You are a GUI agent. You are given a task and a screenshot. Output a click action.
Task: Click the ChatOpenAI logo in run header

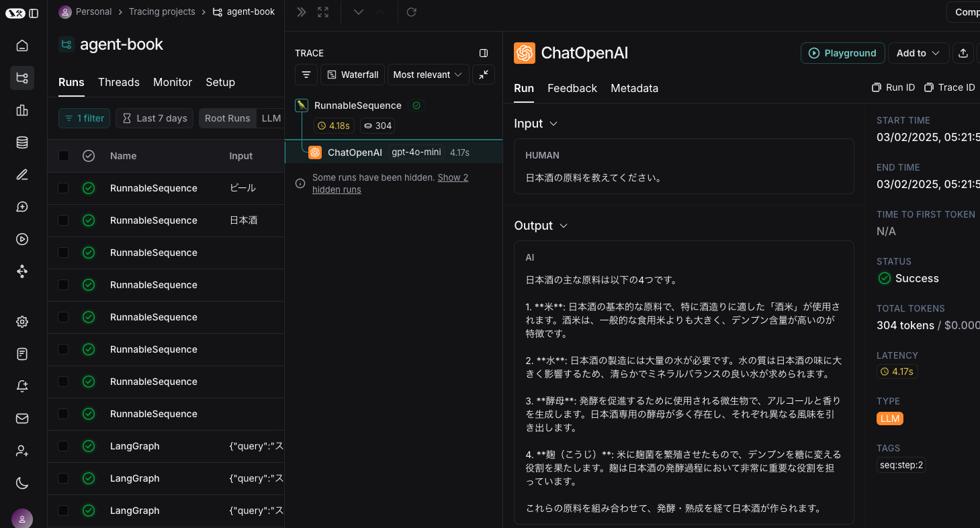pyautogui.click(x=525, y=53)
